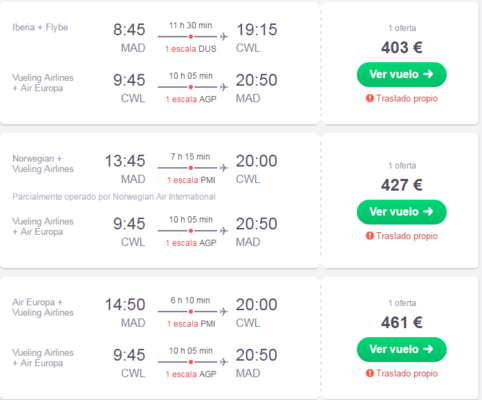Click the Ver vuelo button for 403 €
The height and width of the screenshot is (400, 482).
pos(401,74)
